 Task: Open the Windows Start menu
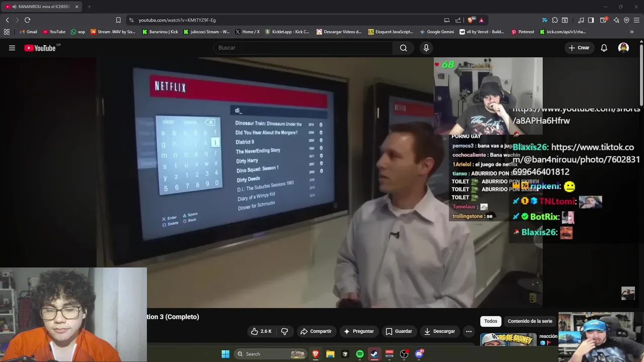[x=225, y=354]
